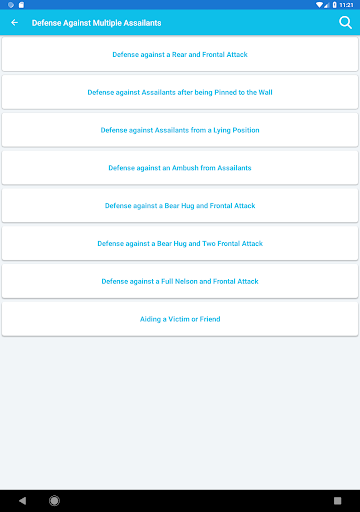Tap the SD card notification icon
This screenshot has height=512, width=360.
21,5
